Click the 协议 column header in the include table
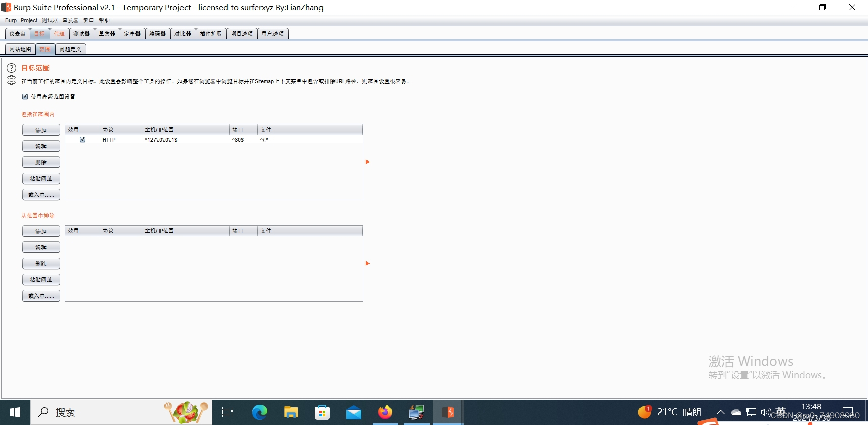Image resolution: width=868 pixels, height=425 pixels. (121, 130)
